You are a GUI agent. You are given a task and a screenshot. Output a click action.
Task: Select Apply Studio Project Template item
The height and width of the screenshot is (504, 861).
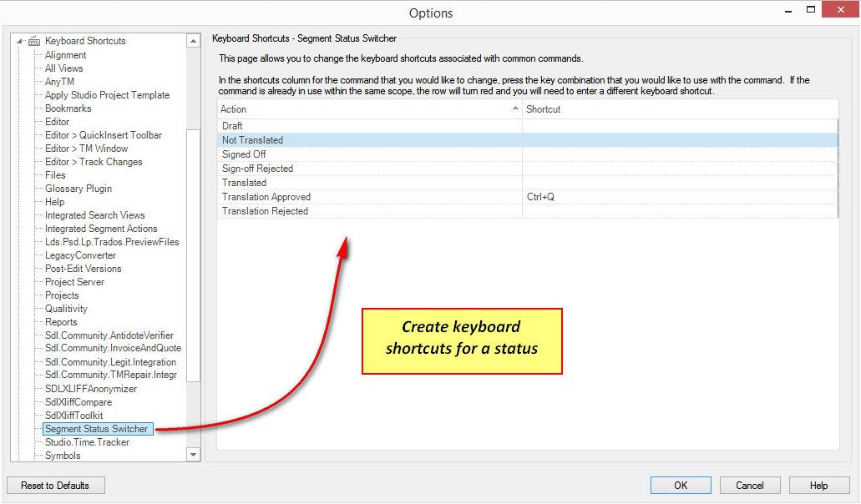(x=107, y=95)
